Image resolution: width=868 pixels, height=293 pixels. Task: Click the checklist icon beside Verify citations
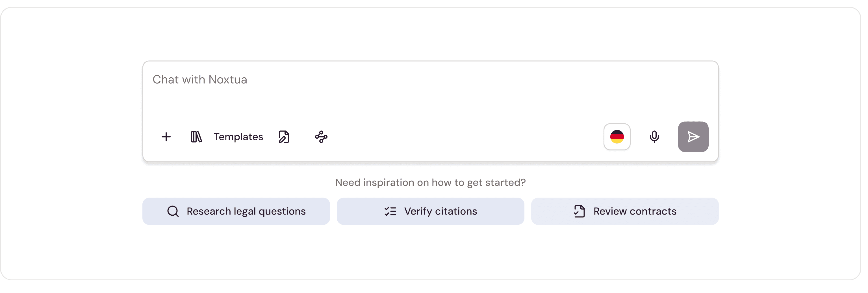[x=390, y=211]
